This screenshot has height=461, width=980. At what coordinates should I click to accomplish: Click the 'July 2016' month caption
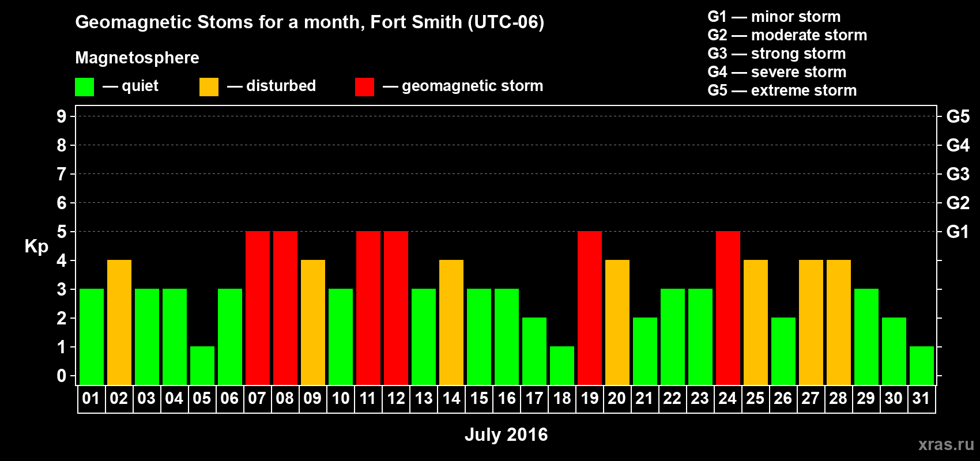pyautogui.click(x=506, y=434)
